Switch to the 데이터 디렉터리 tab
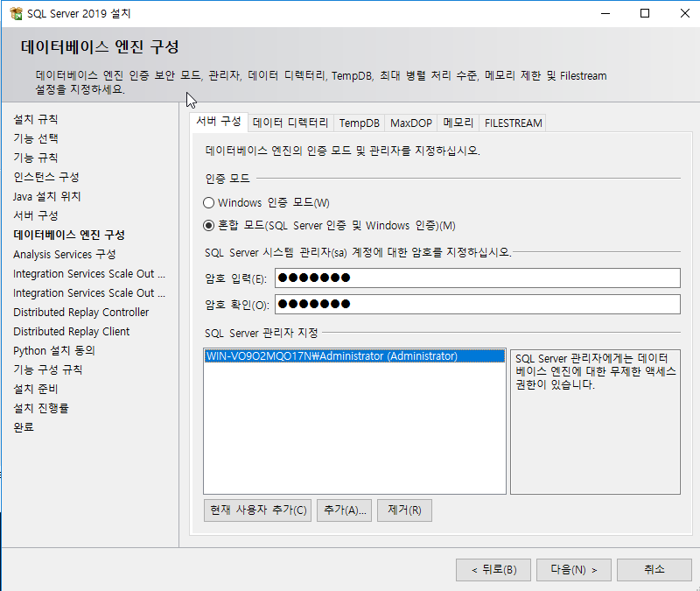This screenshot has width=700, height=591. (x=290, y=123)
